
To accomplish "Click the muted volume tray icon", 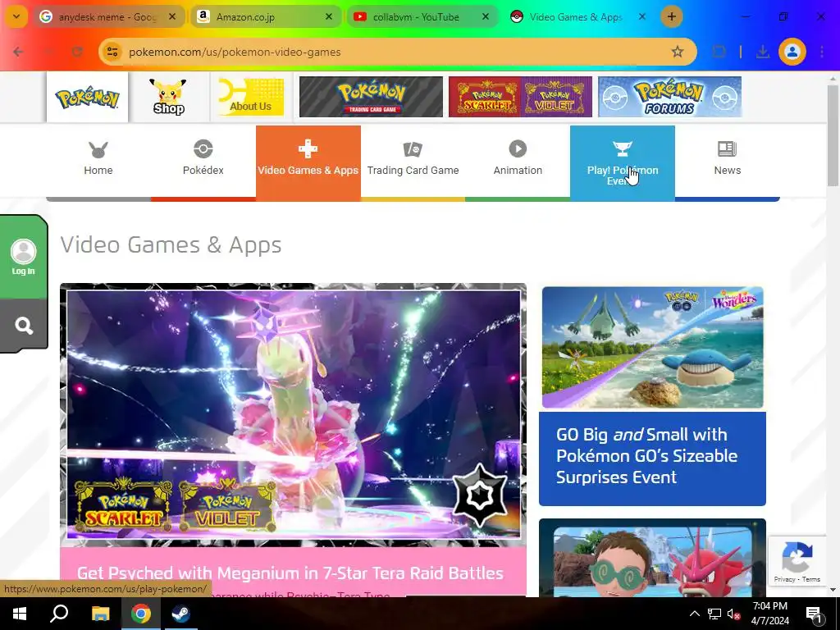I will point(733,614).
